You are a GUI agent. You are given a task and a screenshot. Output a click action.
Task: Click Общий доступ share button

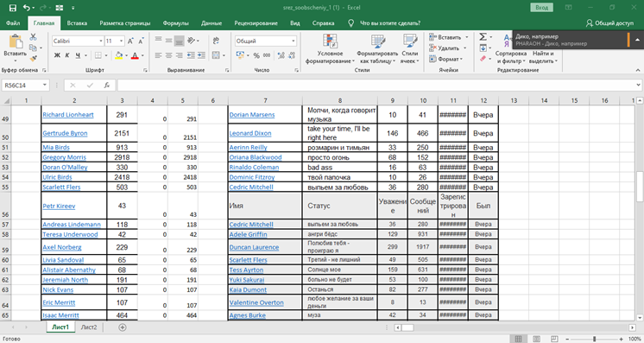(609, 23)
